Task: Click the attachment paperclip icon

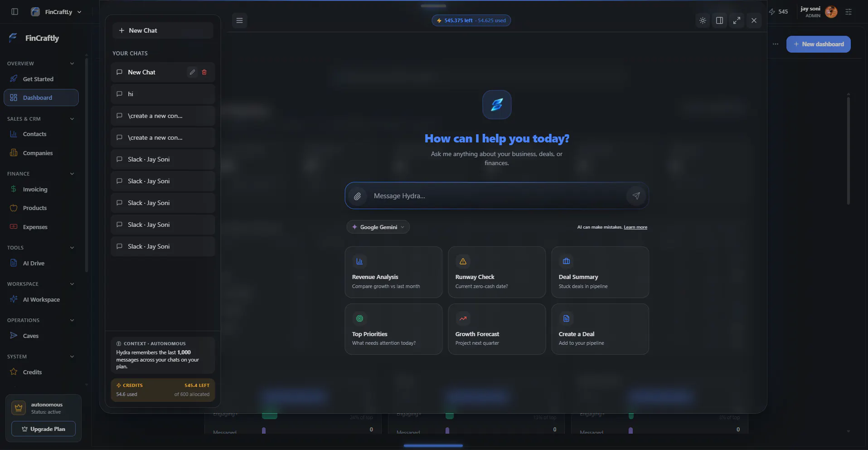Action: click(358, 196)
